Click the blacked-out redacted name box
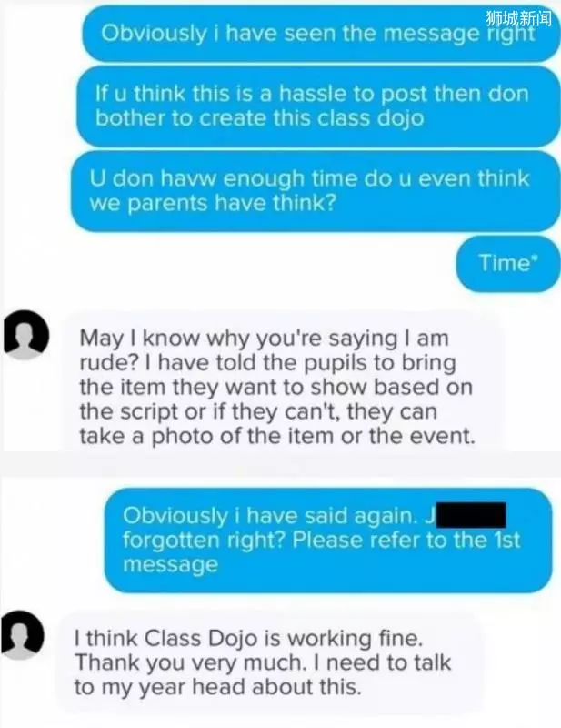 (x=471, y=515)
